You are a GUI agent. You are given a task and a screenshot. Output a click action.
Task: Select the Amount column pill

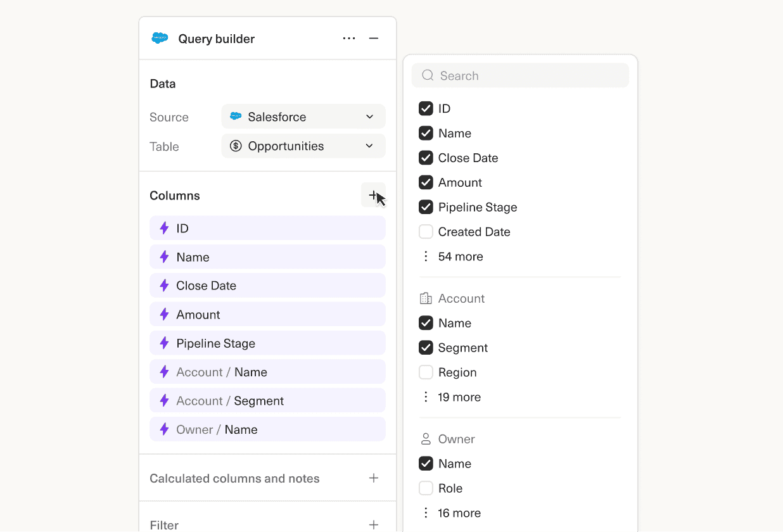[267, 315]
